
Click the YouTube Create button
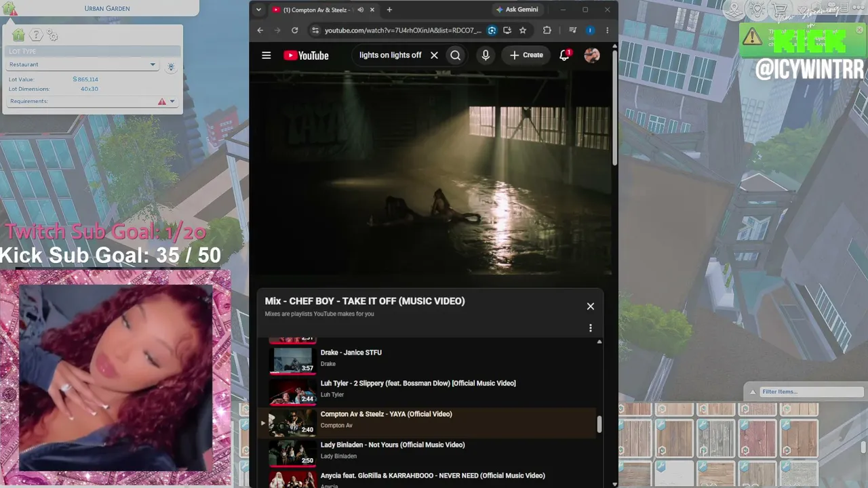point(526,56)
